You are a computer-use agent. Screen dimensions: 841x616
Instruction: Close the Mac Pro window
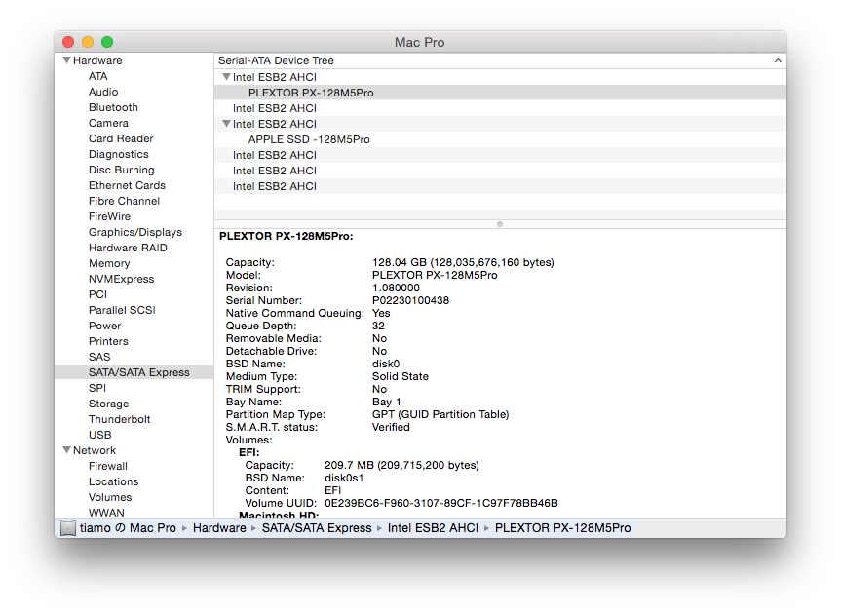(x=68, y=42)
